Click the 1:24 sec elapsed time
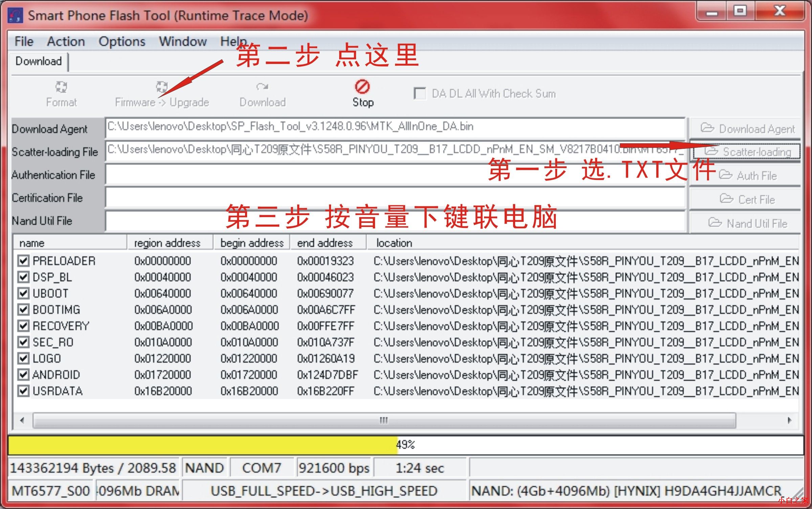The height and width of the screenshot is (509, 812). (420, 468)
